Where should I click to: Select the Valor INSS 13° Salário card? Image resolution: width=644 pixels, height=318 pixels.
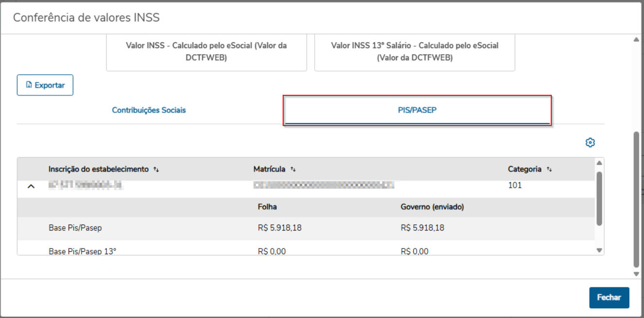click(415, 52)
